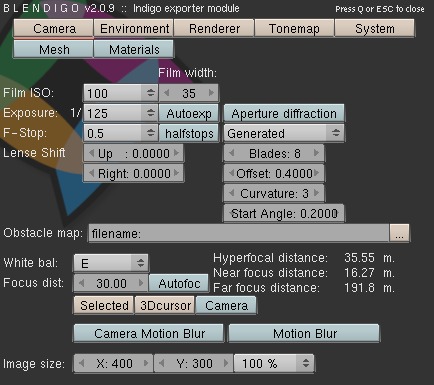Decrease Film width with left arrow

pyautogui.click(x=167, y=93)
